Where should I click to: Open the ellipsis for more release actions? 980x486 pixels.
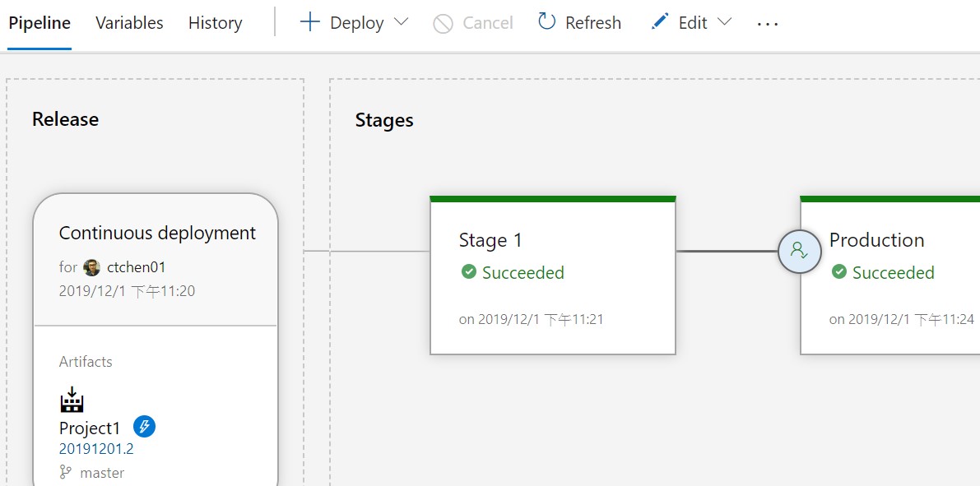[x=767, y=25]
